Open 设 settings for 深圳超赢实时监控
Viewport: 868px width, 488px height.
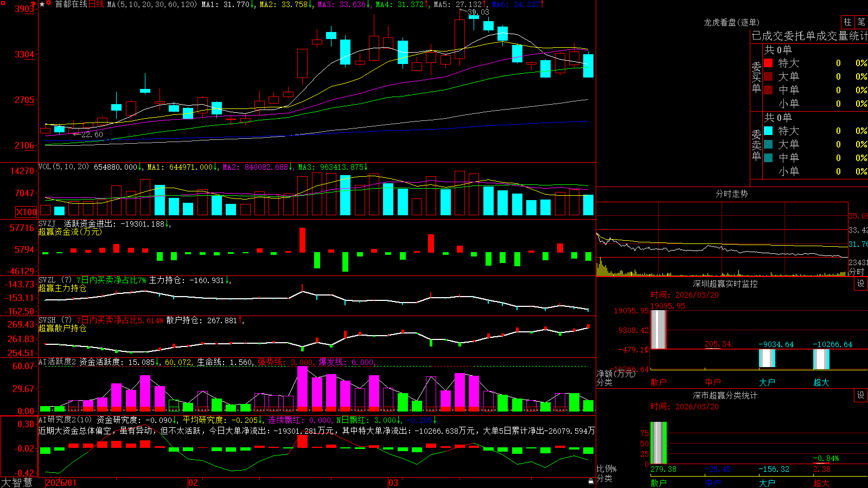(x=861, y=284)
